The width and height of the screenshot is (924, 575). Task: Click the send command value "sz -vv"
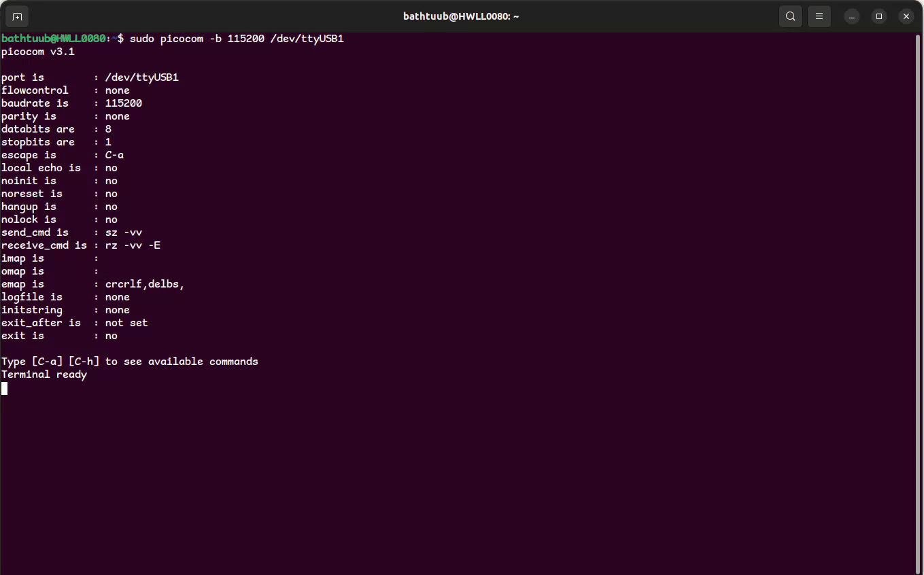pos(124,232)
